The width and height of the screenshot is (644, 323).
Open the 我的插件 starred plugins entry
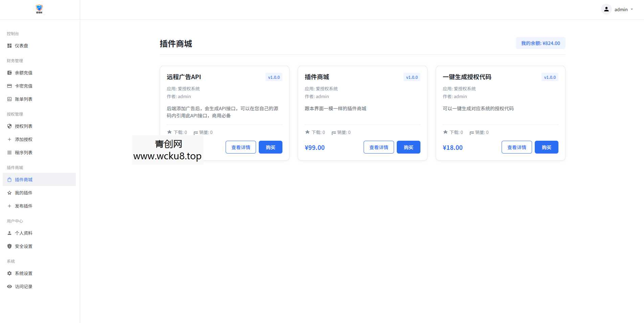pos(24,193)
